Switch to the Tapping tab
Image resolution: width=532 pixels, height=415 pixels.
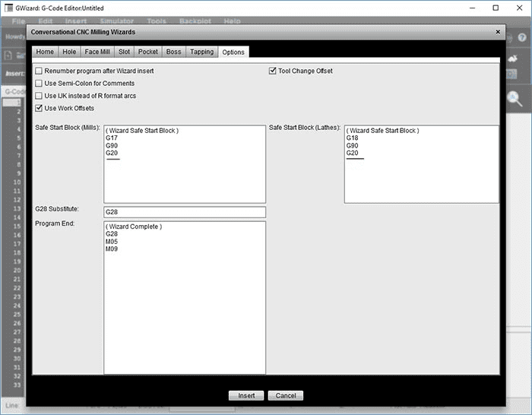point(201,52)
